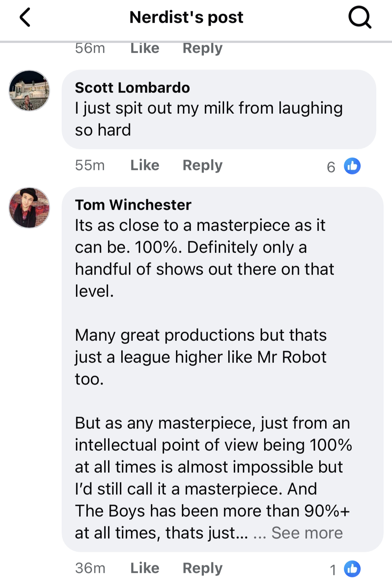Tap the back arrow icon
Screen dimensions: 392x585
[25, 17]
